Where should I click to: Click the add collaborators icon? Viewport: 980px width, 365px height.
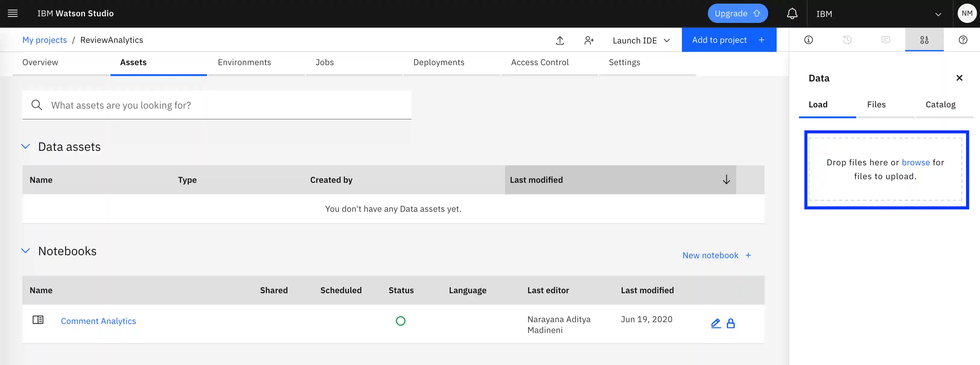589,40
